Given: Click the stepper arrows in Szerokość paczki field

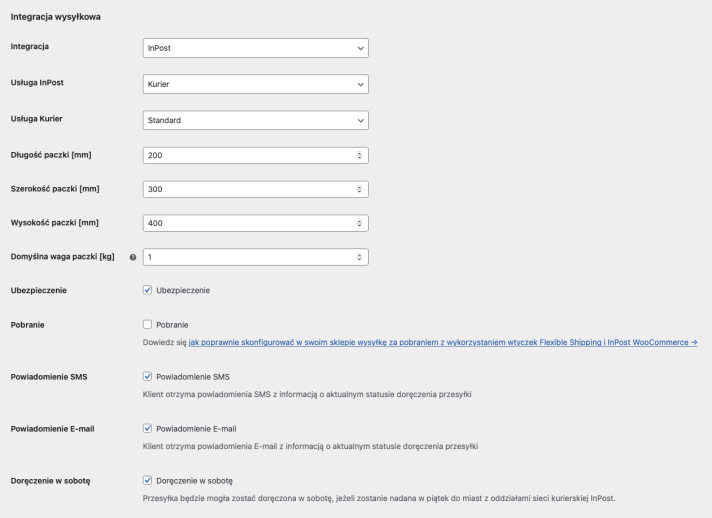Looking at the screenshot, I should (359, 189).
